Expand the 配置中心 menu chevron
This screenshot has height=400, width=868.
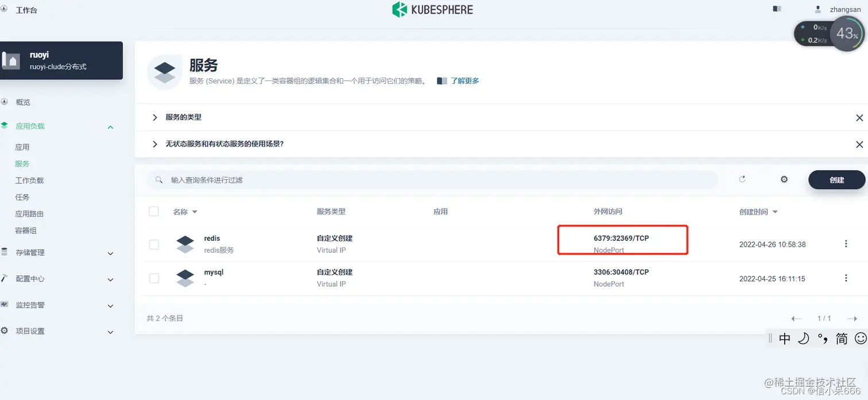[111, 279]
